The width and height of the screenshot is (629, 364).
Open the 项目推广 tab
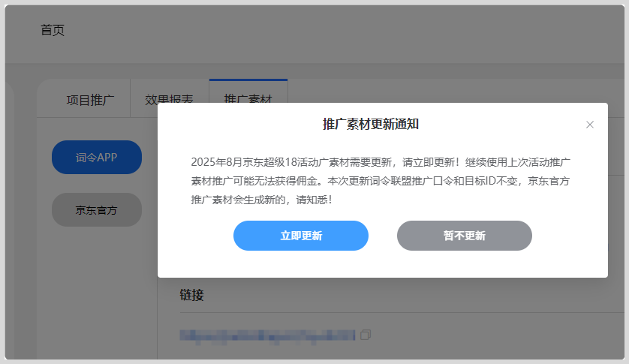90,100
